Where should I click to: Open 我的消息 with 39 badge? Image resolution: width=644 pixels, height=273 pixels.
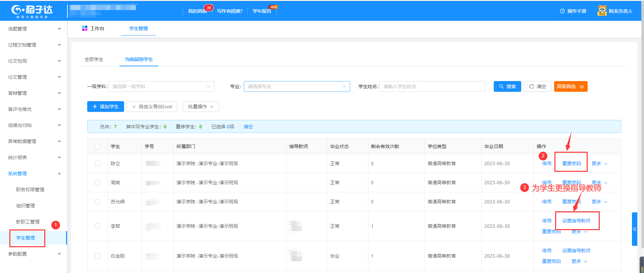(x=198, y=11)
